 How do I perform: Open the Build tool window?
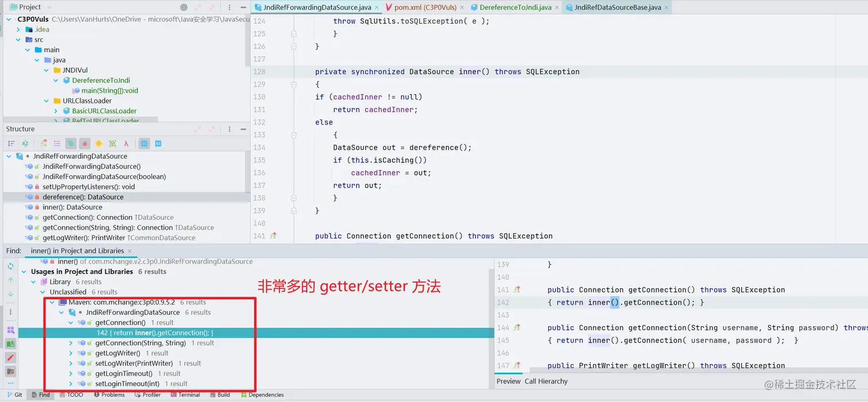pyautogui.click(x=220, y=395)
